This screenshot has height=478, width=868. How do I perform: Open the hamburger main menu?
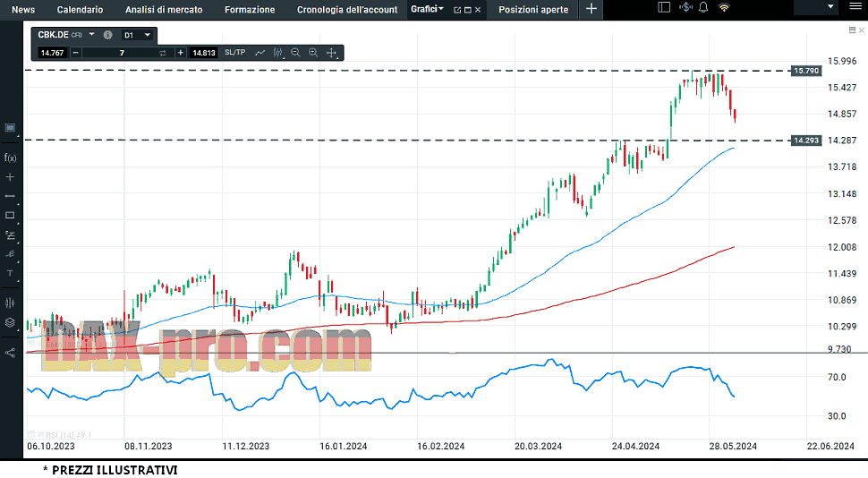tap(855, 6)
